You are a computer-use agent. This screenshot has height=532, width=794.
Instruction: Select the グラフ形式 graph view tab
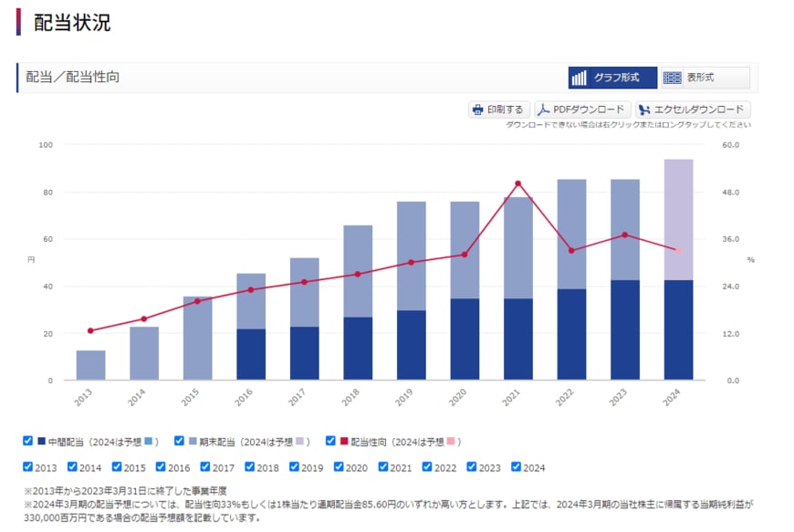click(611, 78)
